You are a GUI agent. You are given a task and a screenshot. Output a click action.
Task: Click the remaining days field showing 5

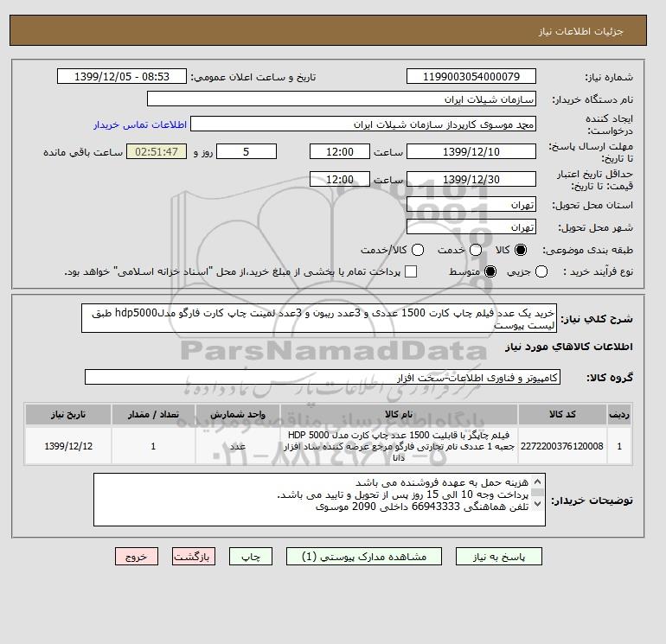click(x=247, y=151)
